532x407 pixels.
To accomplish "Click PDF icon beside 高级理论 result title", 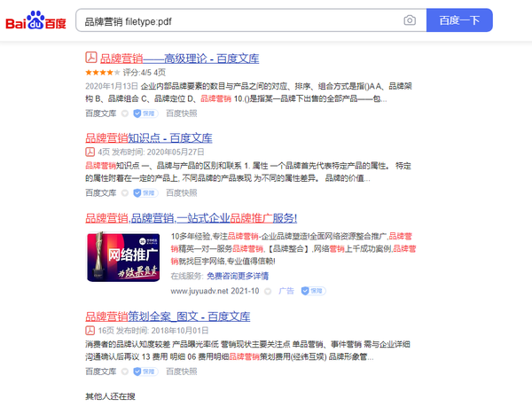I will point(91,58).
